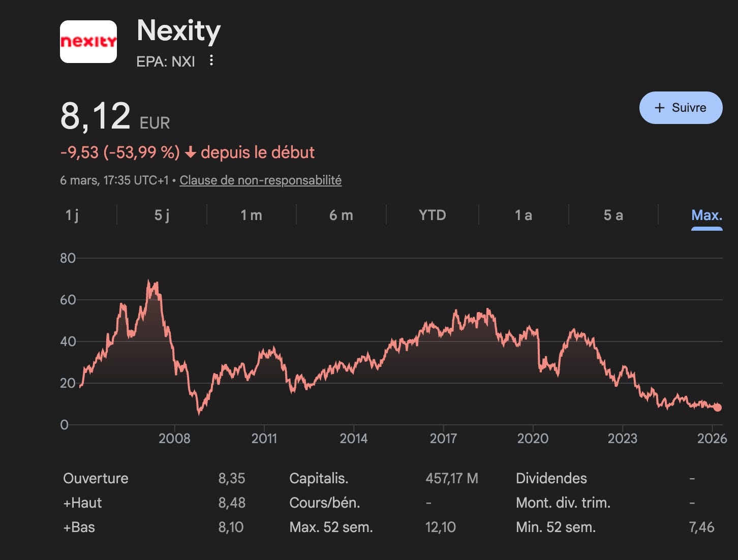Click the 80 y-axis label
Screen dimensions: 738x560
[68, 258]
